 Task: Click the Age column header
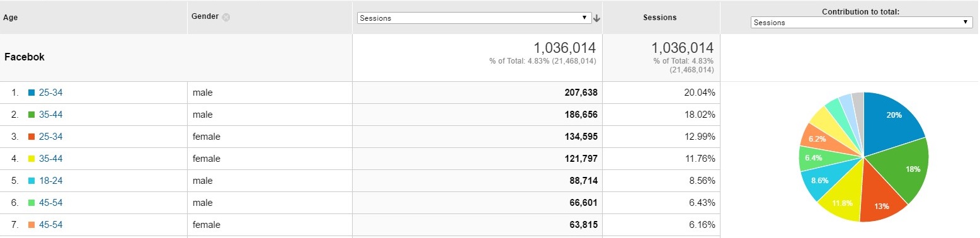10,18
